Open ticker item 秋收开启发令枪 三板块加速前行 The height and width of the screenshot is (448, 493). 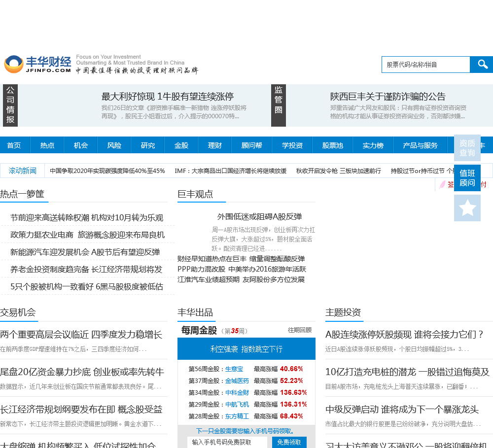339,171
